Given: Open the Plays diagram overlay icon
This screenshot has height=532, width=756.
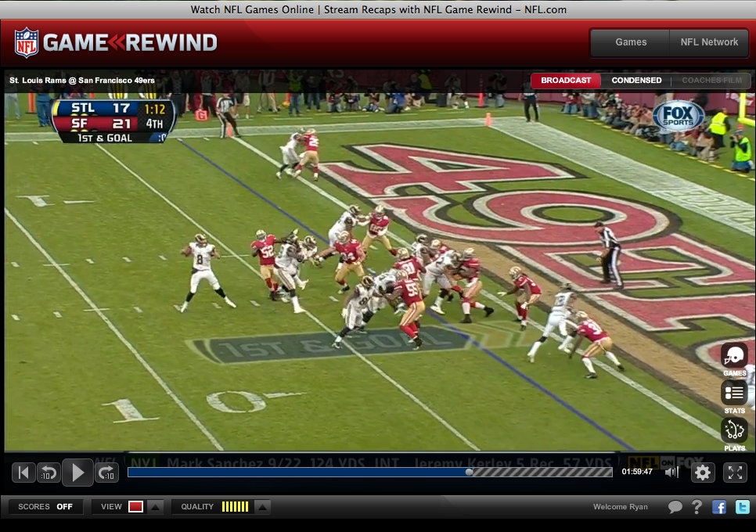Looking at the screenshot, I should pos(734,430).
